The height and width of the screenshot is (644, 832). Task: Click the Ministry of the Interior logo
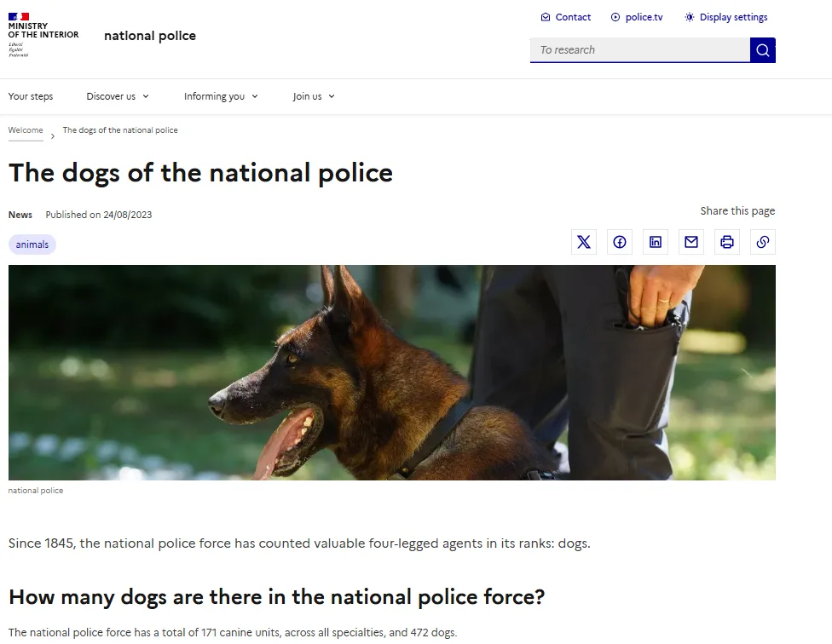coord(43,35)
